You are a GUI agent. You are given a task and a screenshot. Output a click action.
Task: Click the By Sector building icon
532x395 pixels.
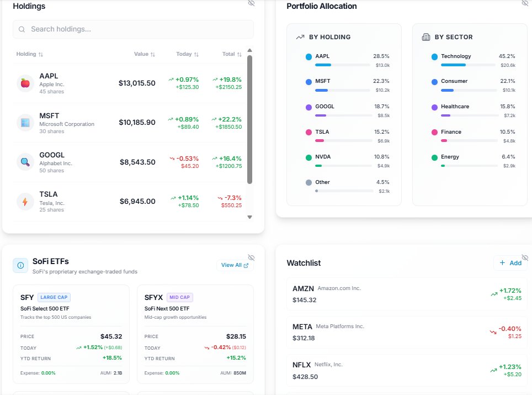(426, 37)
